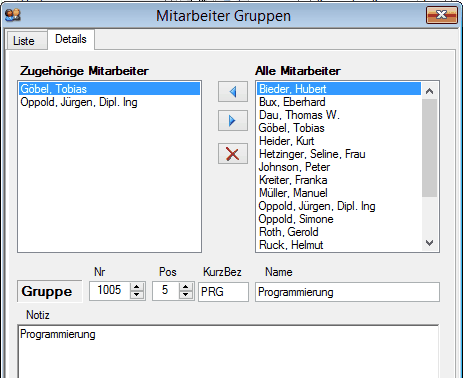
Task: Select Oppold, Jürgen in Zugehörige Mitarbeiter list
Action: pos(109,102)
